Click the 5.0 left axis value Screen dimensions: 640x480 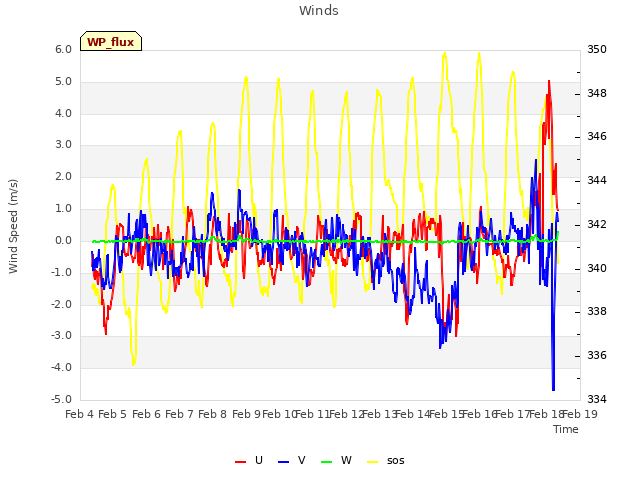click(x=63, y=82)
